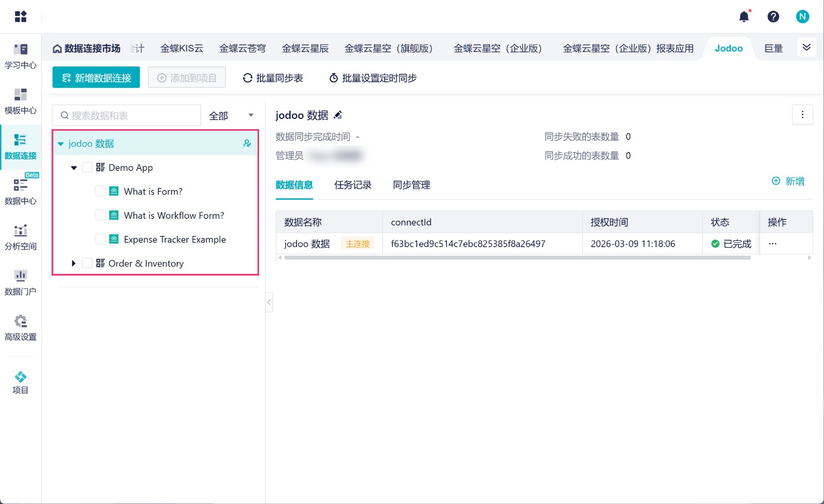The width and height of the screenshot is (824, 504).
Task: Click the What is Form? form icon
Action: (114, 191)
